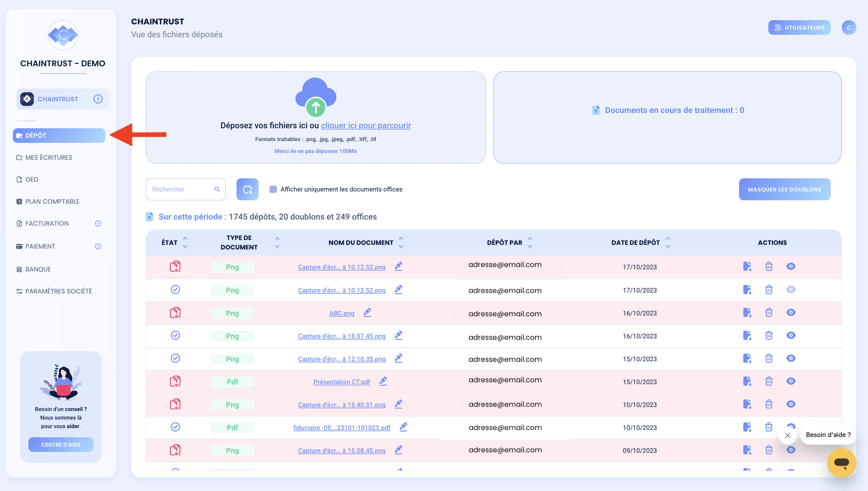Viewport: 868px width, 491px height.
Task: Sort by Dépôt par column
Action: click(x=530, y=242)
